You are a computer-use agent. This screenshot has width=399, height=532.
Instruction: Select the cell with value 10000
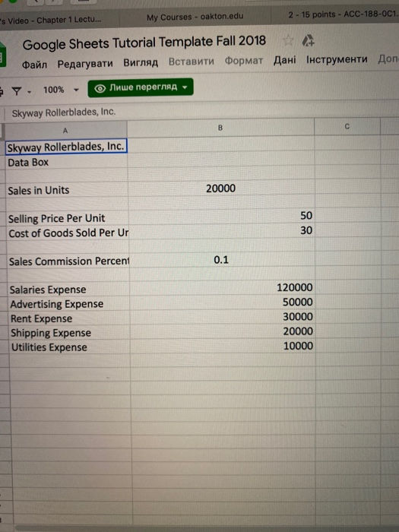click(x=223, y=346)
